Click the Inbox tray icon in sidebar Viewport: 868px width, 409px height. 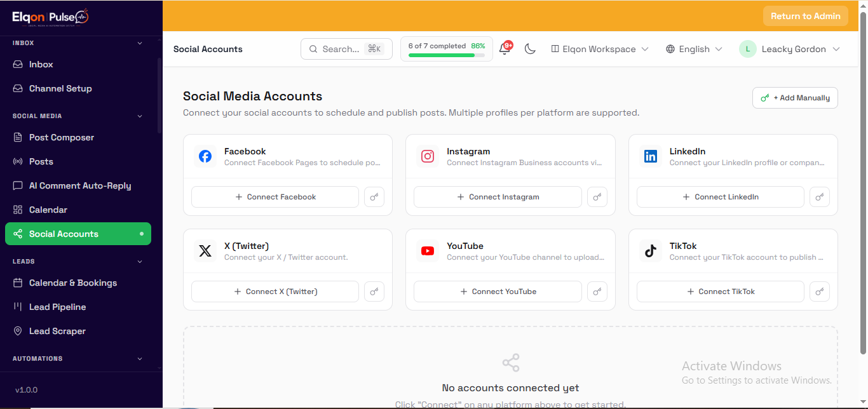[18, 64]
